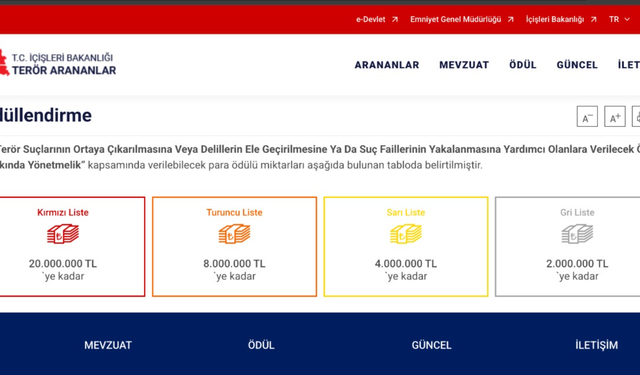This screenshot has height=375, width=640.
Task: Open the e-Devlet external link
Action: [x=371, y=19]
